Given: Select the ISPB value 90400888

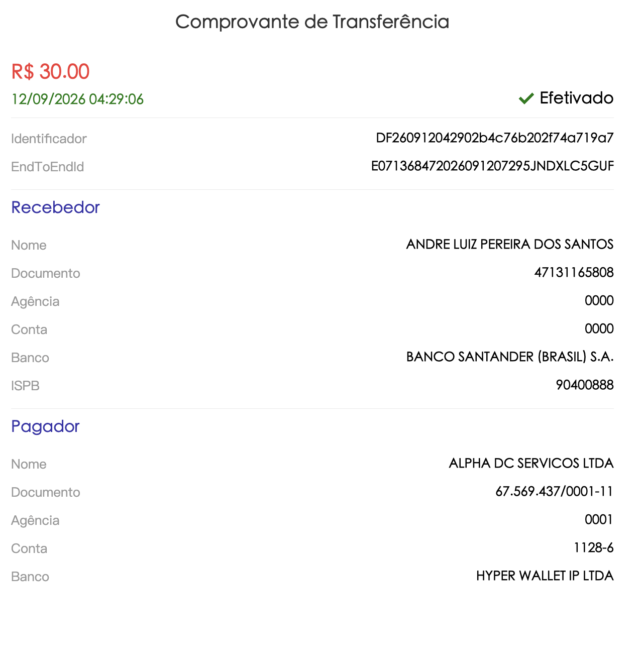Looking at the screenshot, I should pos(585,385).
